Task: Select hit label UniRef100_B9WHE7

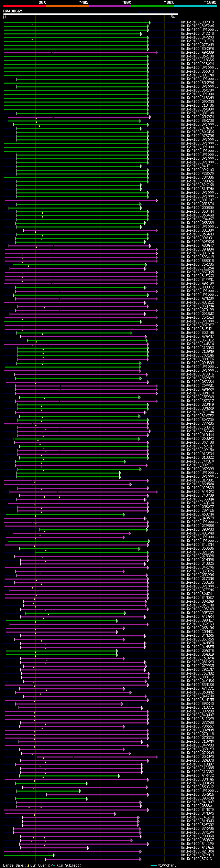Action: pyautogui.click(x=197, y=621)
